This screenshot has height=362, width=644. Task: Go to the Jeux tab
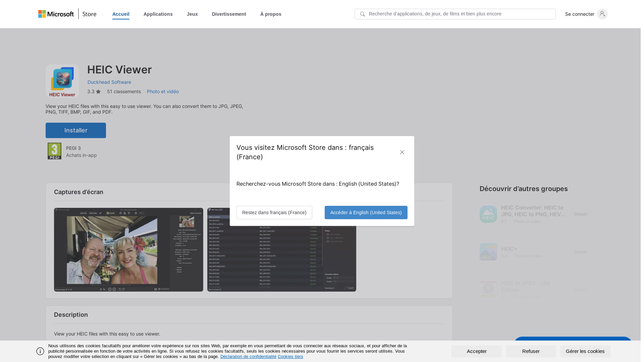(192, 14)
